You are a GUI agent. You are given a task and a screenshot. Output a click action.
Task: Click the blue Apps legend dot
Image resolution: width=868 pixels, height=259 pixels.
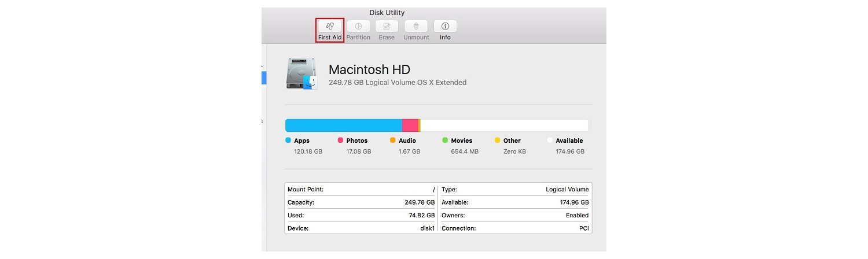(x=288, y=140)
